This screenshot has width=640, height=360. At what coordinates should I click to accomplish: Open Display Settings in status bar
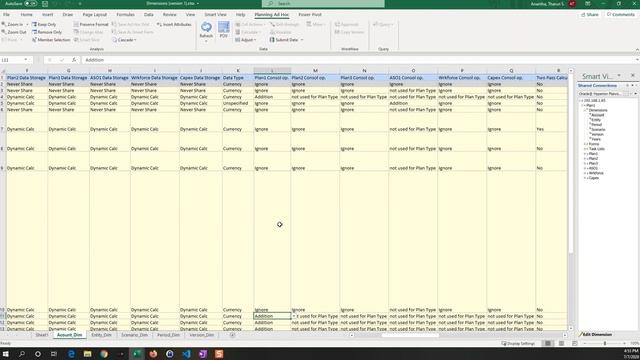tap(518, 344)
